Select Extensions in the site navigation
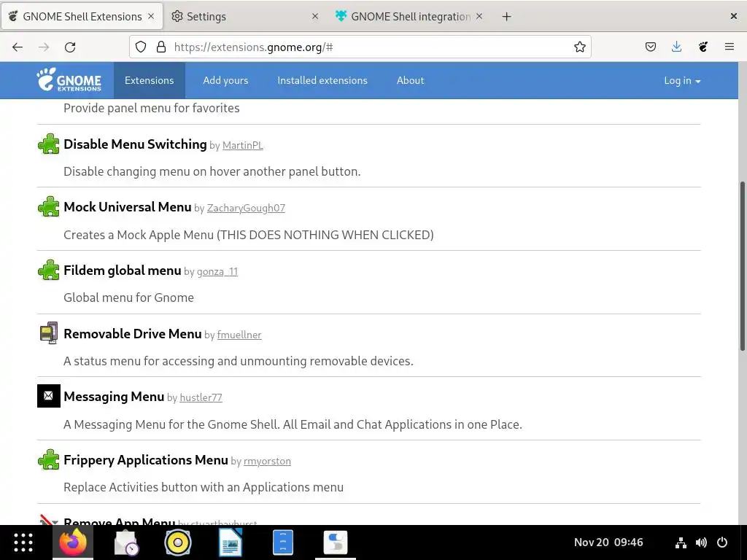This screenshot has width=747, height=560. (149, 80)
